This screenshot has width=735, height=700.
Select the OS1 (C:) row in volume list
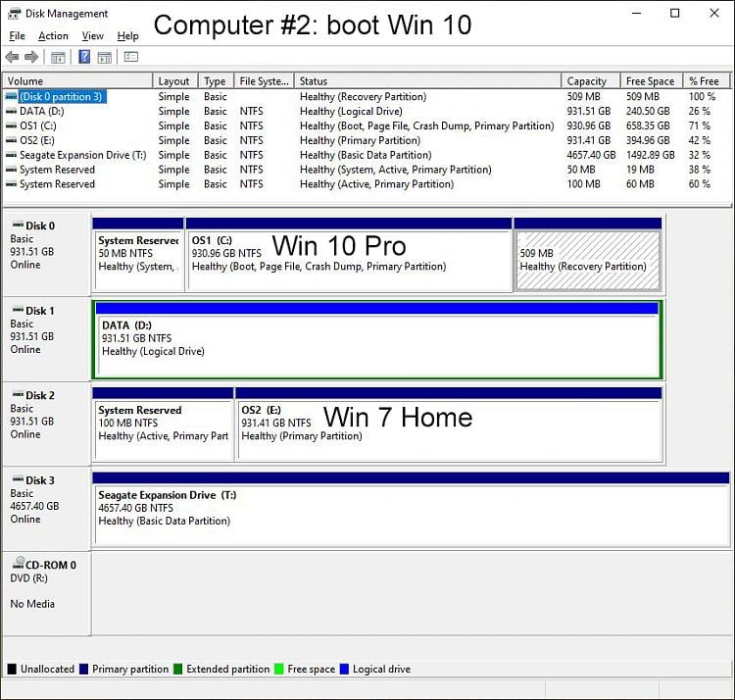tap(367, 126)
